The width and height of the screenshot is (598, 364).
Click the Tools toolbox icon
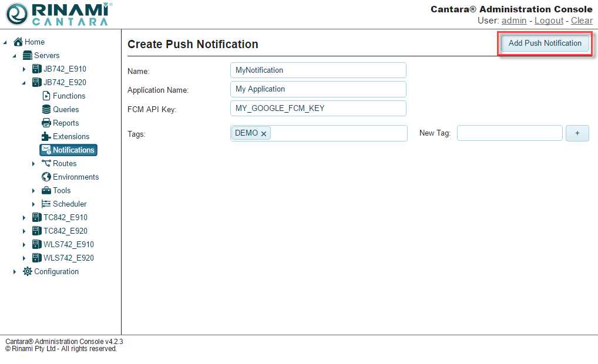tap(46, 190)
